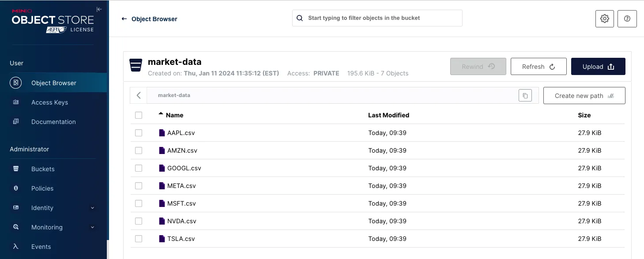Select the TSLA.csv checkbox
Image resolution: width=644 pixels, height=259 pixels.
[139, 239]
